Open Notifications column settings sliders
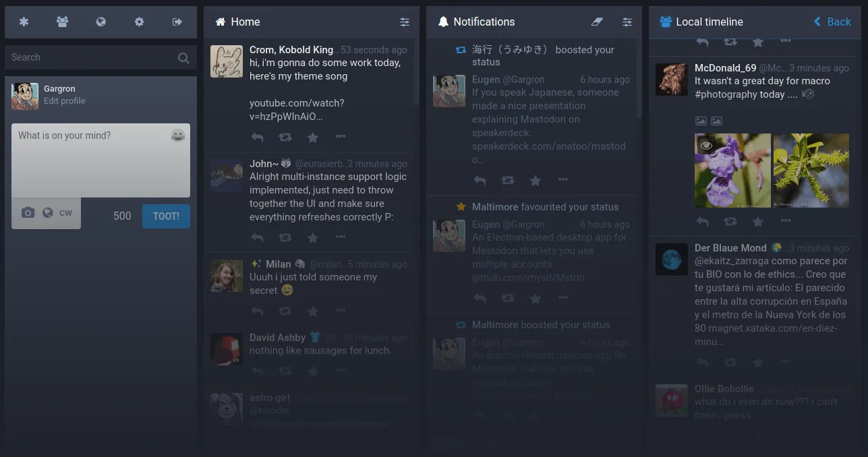 click(627, 22)
